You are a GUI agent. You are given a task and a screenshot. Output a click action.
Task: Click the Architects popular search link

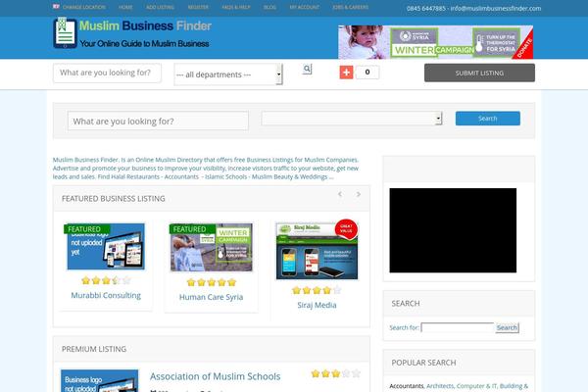(440, 385)
